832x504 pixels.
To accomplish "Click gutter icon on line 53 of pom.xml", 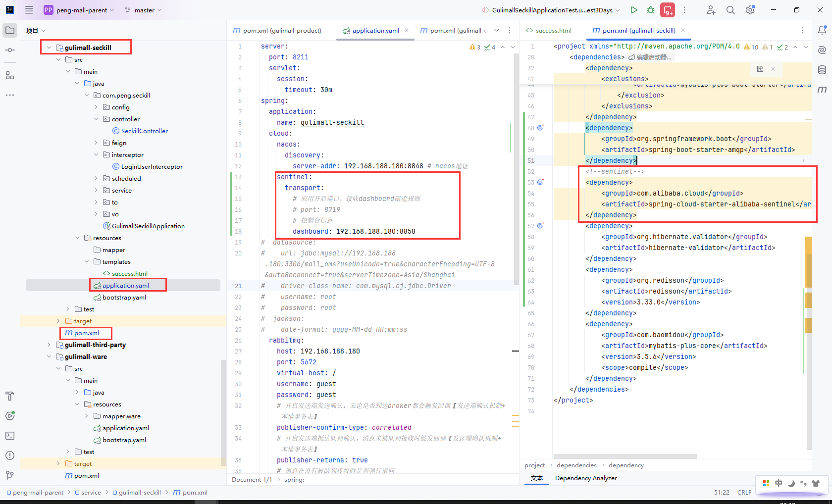I will click(x=541, y=182).
